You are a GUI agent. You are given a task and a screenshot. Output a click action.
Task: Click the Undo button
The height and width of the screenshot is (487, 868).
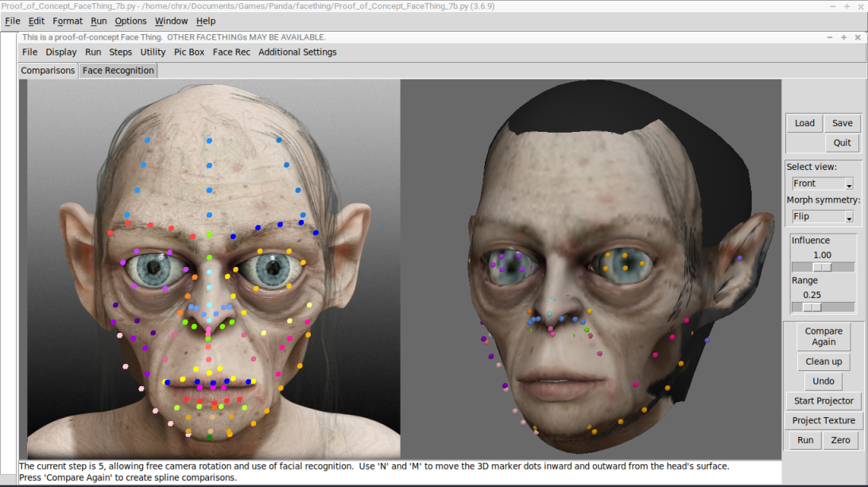point(823,381)
